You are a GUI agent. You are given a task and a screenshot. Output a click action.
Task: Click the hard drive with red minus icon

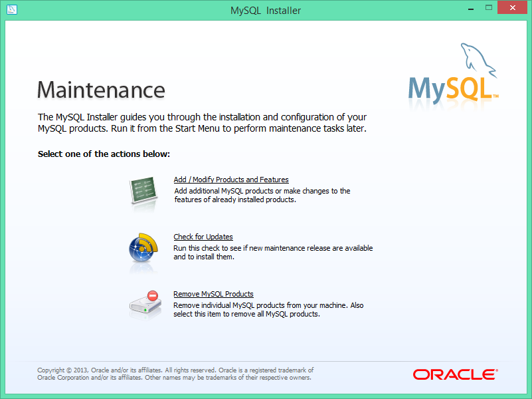tap(145, 302)
